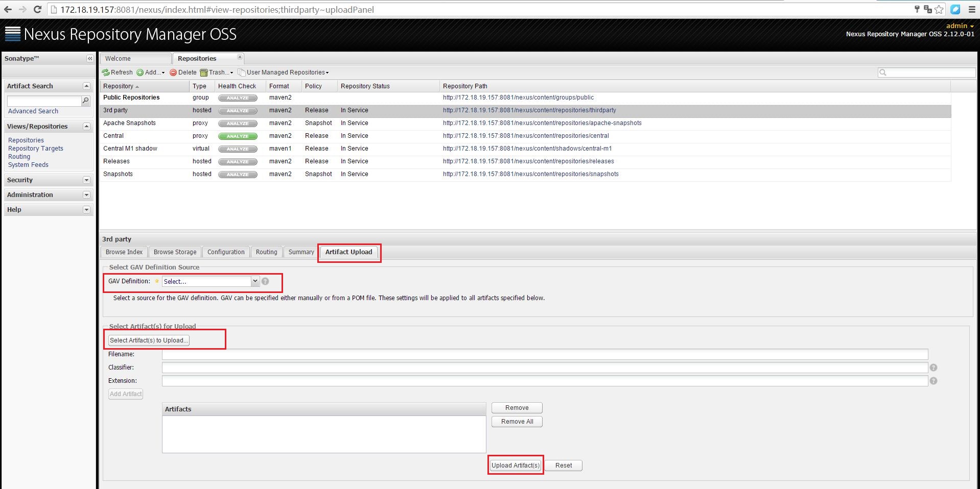980x489 pixels.
Task: Click the translate icon in the address bar
Action: click(x=928, y=9)
